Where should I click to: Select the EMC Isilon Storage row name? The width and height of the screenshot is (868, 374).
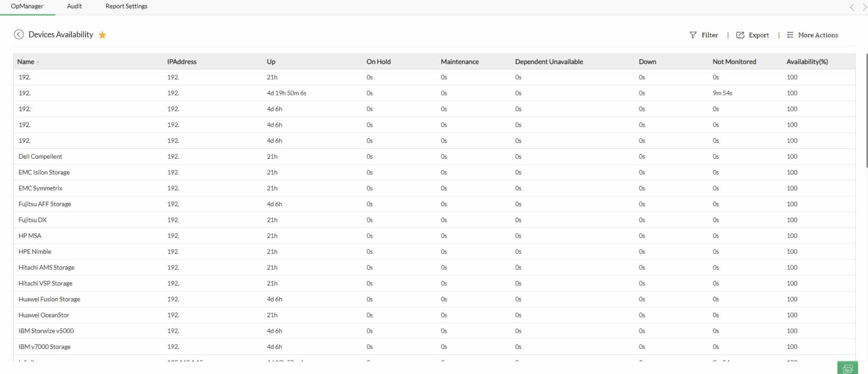click(44, 173)
